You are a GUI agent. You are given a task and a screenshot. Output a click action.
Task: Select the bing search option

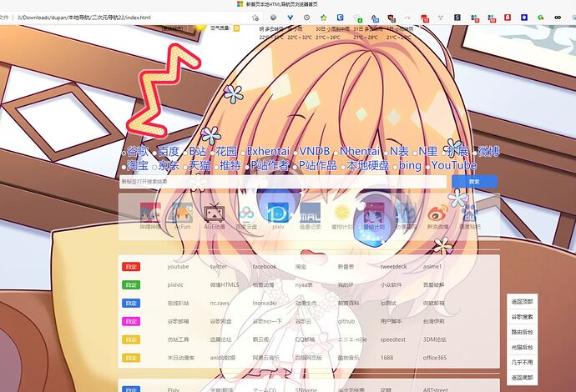(x=410, y=165)
